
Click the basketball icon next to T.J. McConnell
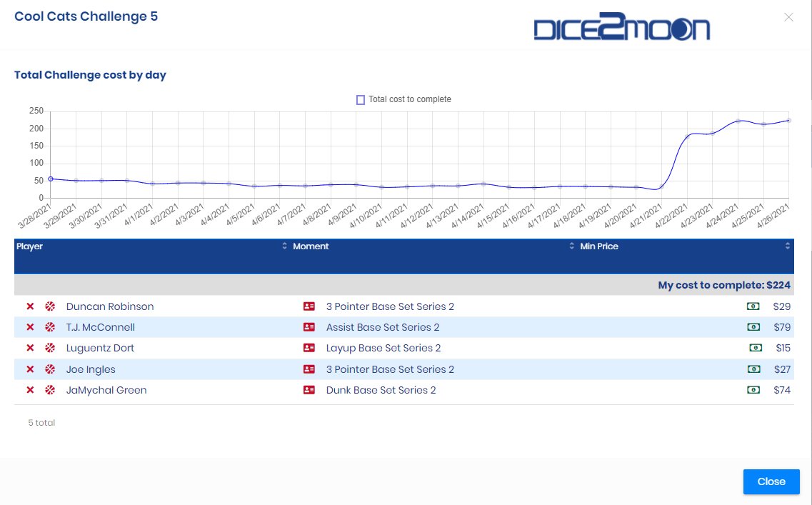tap(50, 327)
